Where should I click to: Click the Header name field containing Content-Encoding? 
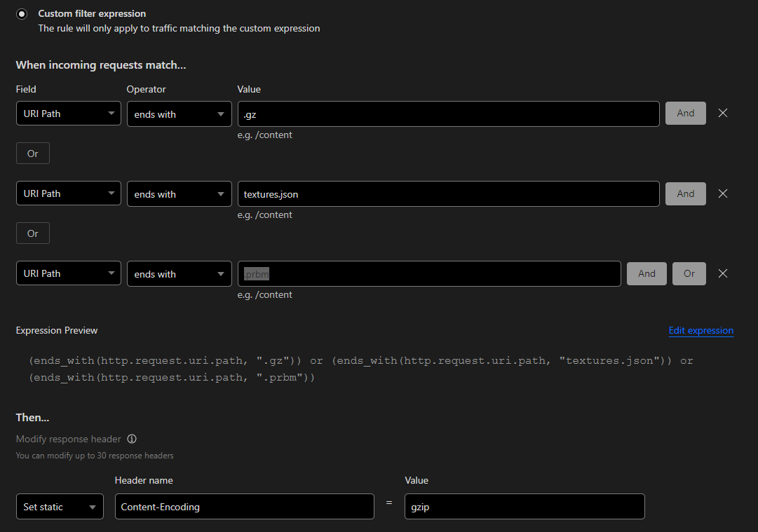click(244, 507)
